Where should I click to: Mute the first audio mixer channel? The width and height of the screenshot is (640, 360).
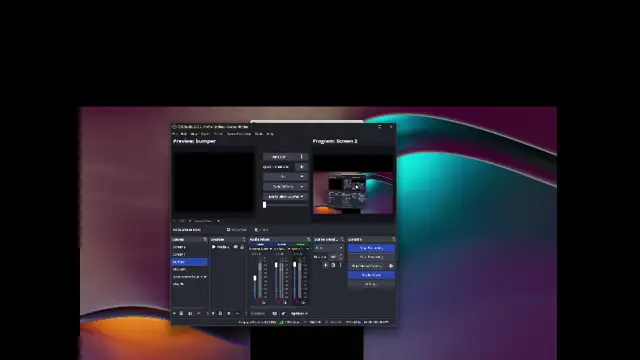click(258, 302)
